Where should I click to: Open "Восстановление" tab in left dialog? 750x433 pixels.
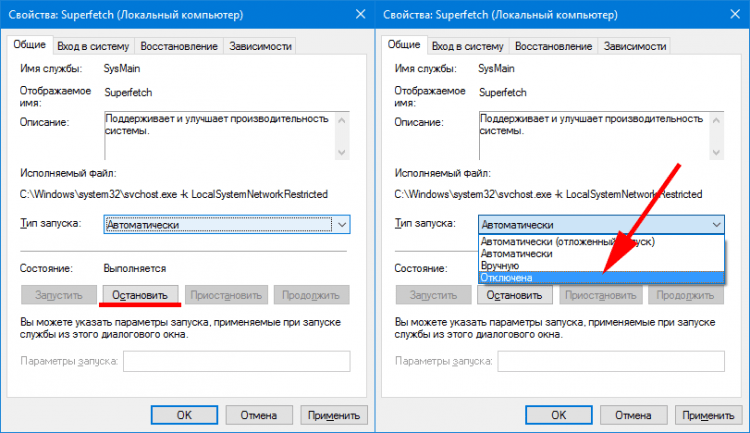[179, 46]
